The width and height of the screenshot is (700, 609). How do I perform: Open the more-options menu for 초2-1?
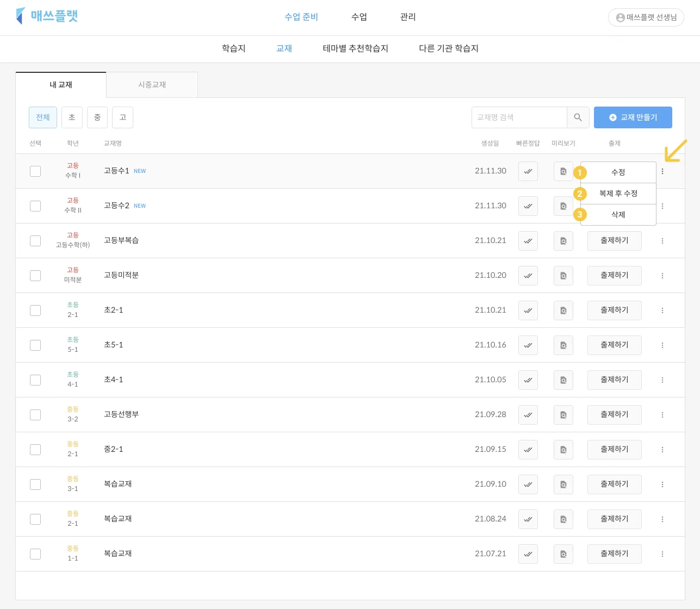coord(662,310)
